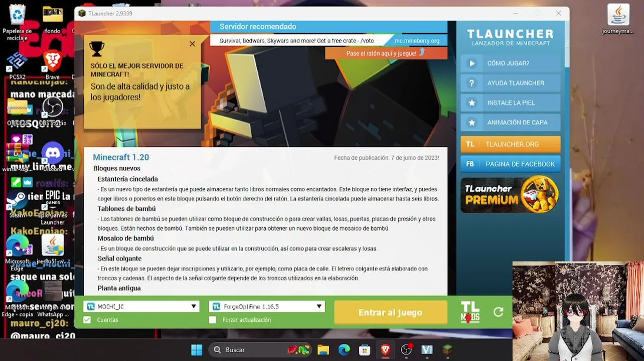Close the best server advertisement popup
This screenshot has width=644, height=361.
point(192,44)
